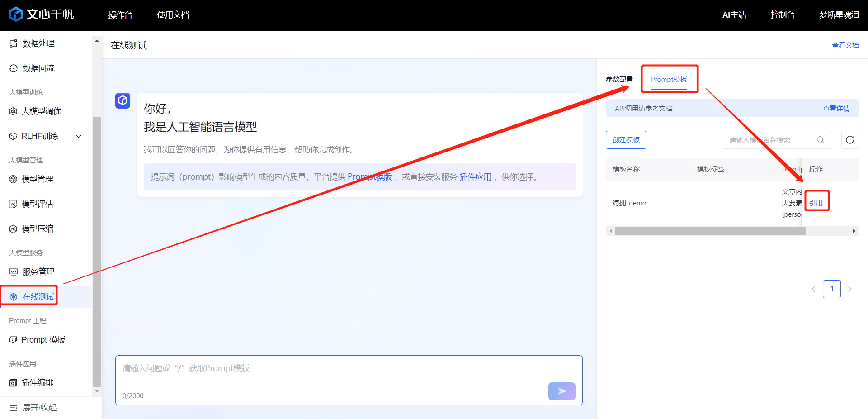Click 查看详情 in the API notice
Viewport: 868px width, 419px height.
click(836, 109)
